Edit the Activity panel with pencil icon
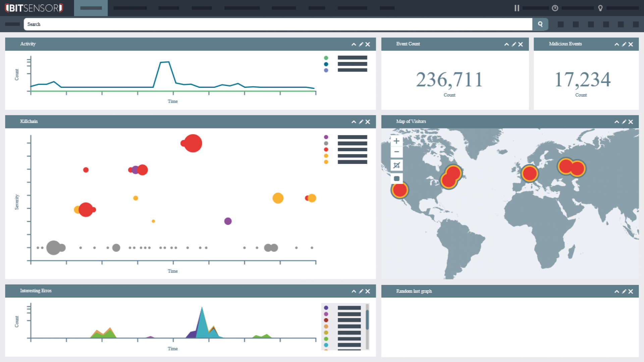This screenshot has height=362, width=644. pos(361,44)
